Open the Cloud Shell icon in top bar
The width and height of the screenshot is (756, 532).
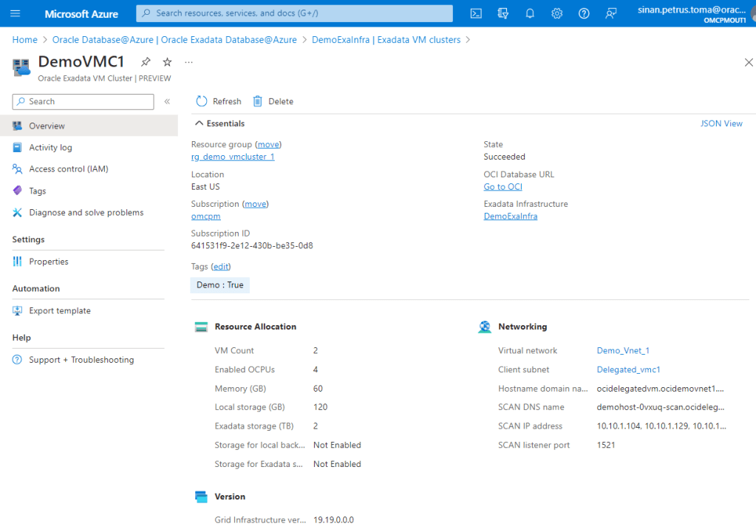click(477, 13)
